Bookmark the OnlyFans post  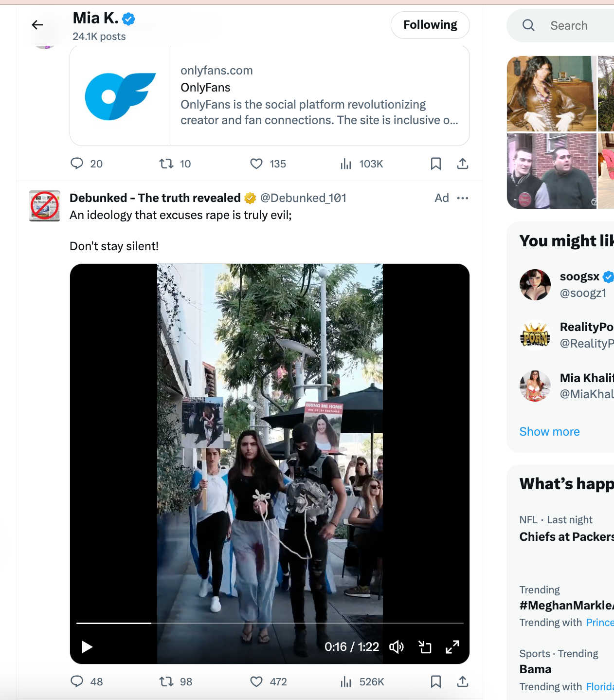435,164
